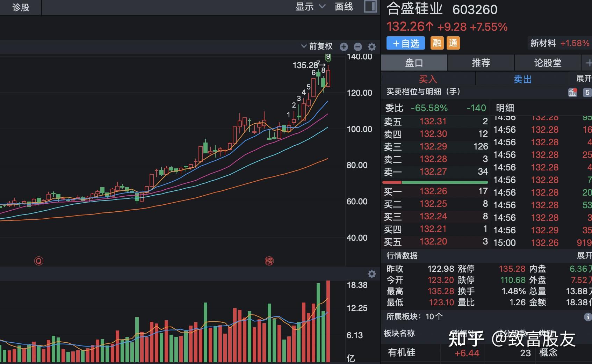Click the buy-sell ratio bar
The image size is (592, 364).
coord(435,182)
